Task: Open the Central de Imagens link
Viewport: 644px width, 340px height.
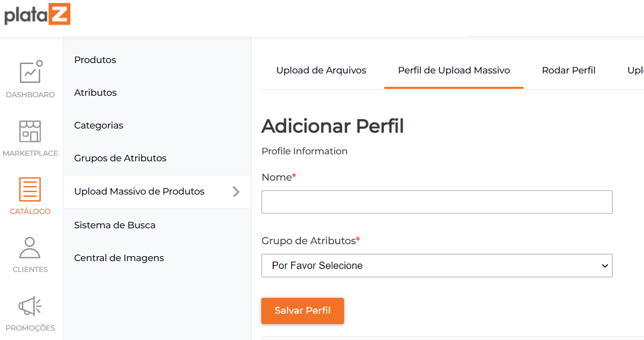Action: tap(119, 258)
